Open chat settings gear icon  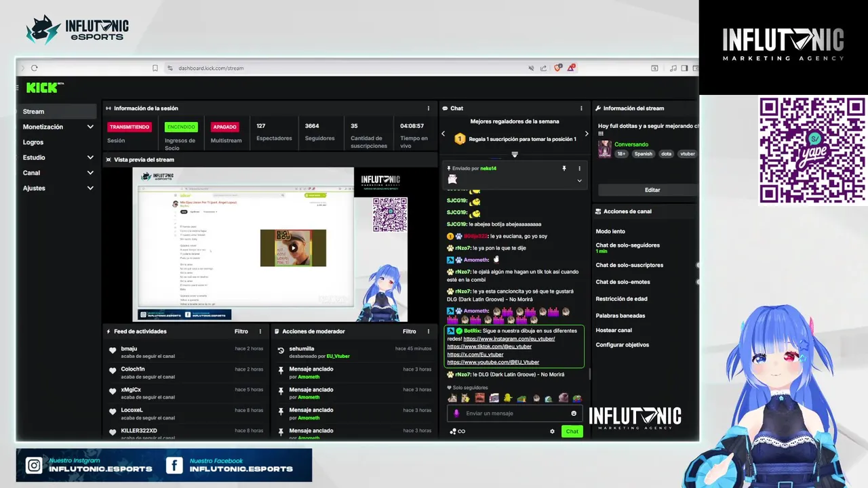click(x=552, y=431)
